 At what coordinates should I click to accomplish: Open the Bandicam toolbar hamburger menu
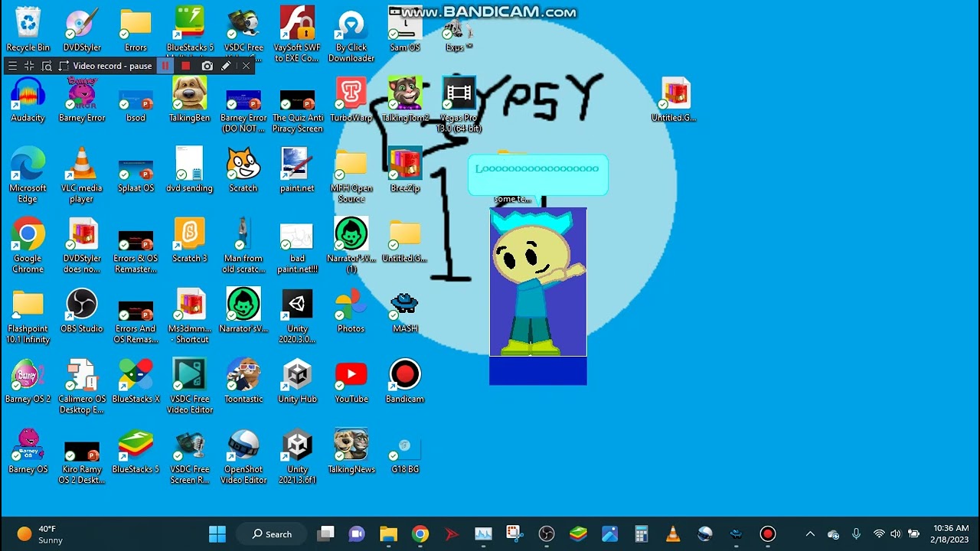click(12, 66)
